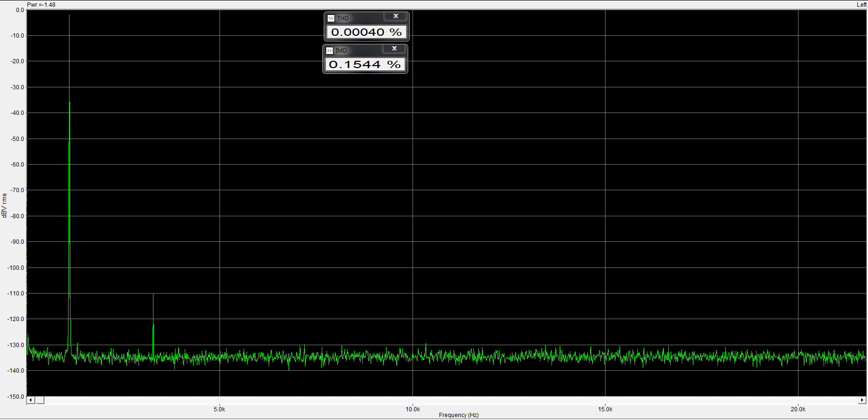The height and width of the screenshot is (420, 868).
Task: Click the -60.0 level axis label
Action: tap(18, 165)
